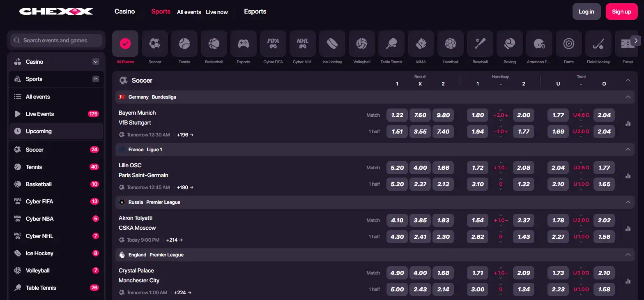Bet on Bayern Munich win at 1.22
This screenshot has width=644, height=300.
pos(397,115)
